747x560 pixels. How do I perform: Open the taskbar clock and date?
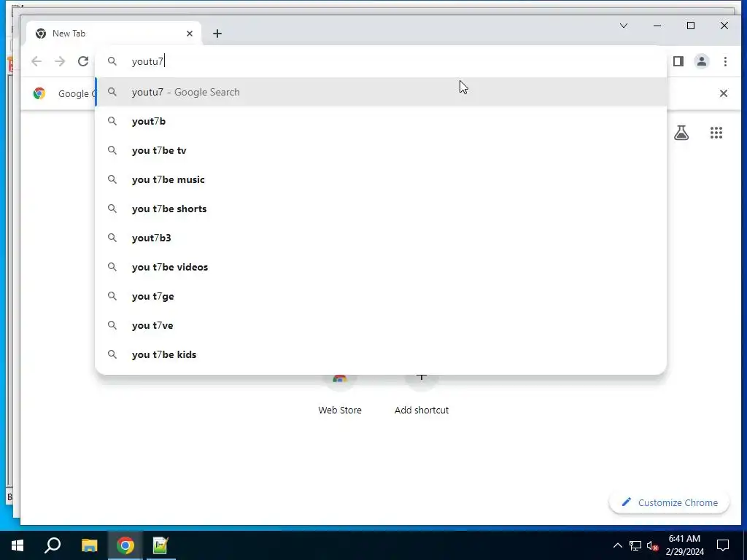point(684,545)
